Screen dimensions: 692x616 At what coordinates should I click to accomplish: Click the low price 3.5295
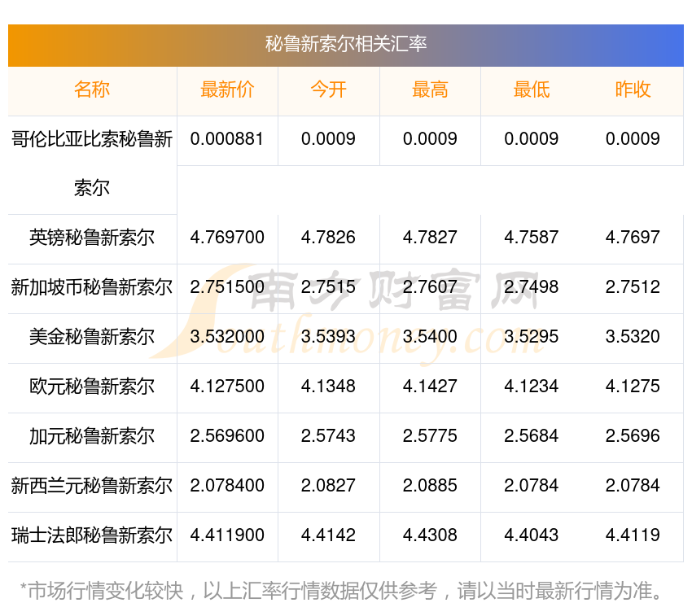pyautogui.click(x=532, y=337)
